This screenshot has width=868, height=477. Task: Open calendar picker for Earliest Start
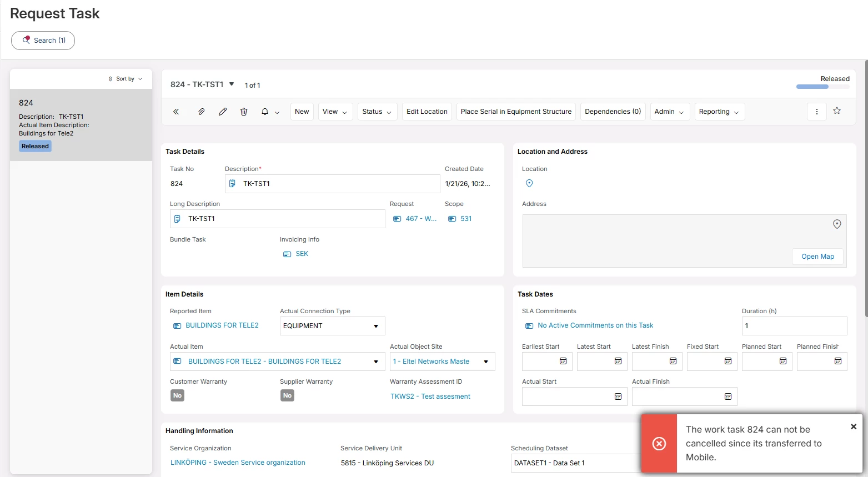563,361
